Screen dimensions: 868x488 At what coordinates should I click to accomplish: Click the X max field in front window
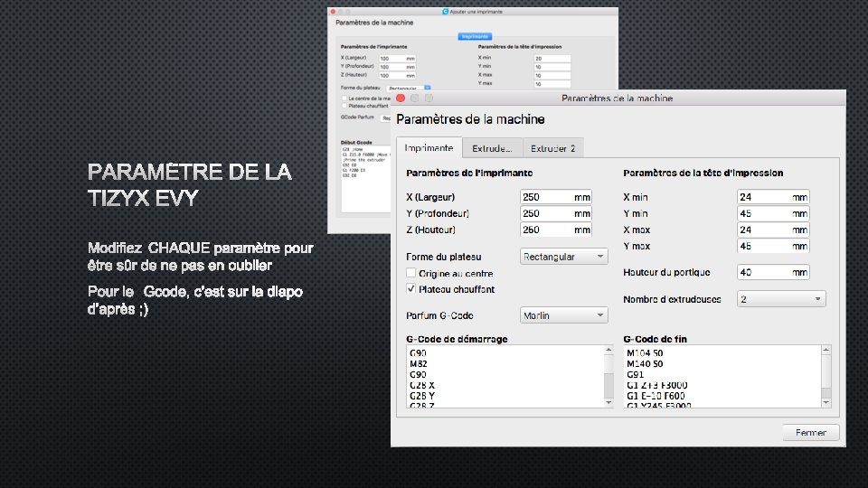(773, 230)
